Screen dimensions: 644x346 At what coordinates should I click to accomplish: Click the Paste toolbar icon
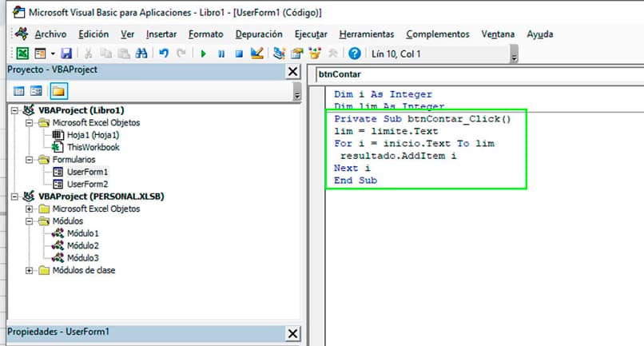[x=124, y=54]
